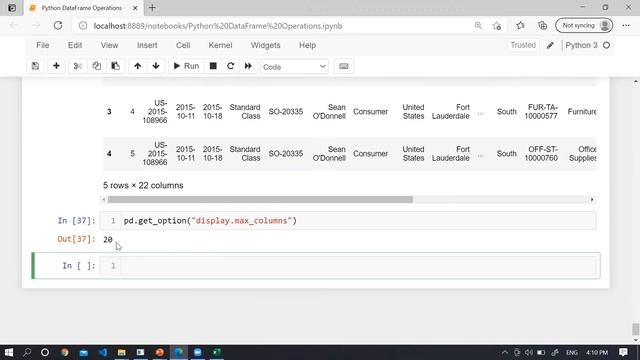Open the zoom magnifier in address bar

coord(478,26)
